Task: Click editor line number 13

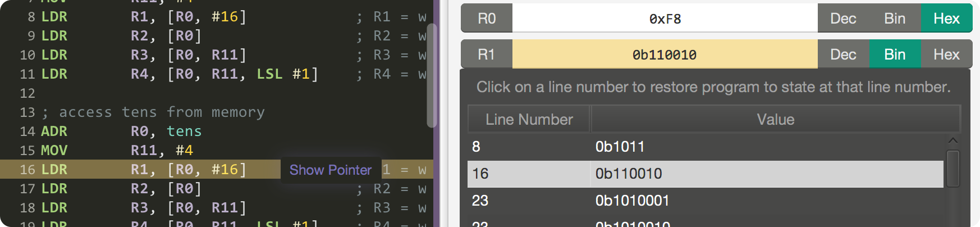Action: coord(28,112)
